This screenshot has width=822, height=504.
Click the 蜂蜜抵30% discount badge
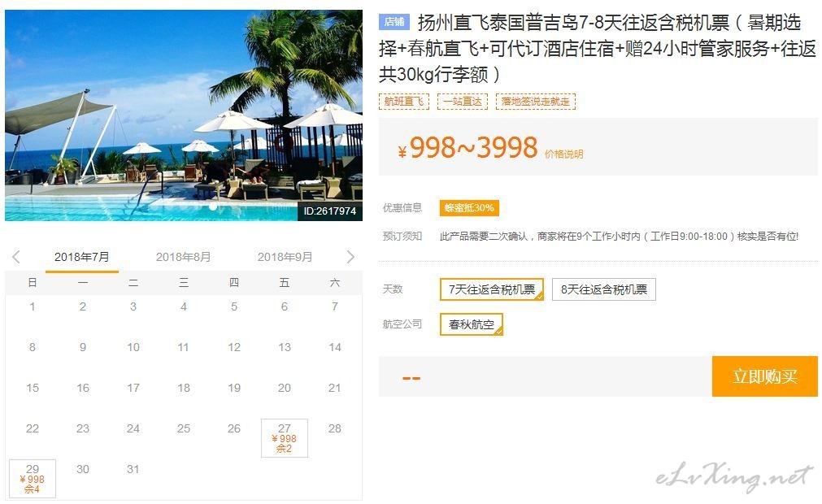[469, 208]
